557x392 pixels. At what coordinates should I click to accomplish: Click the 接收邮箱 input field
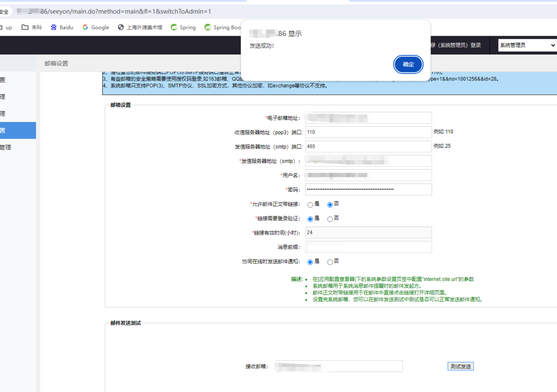pyautogui.click(x=339, y=366)
